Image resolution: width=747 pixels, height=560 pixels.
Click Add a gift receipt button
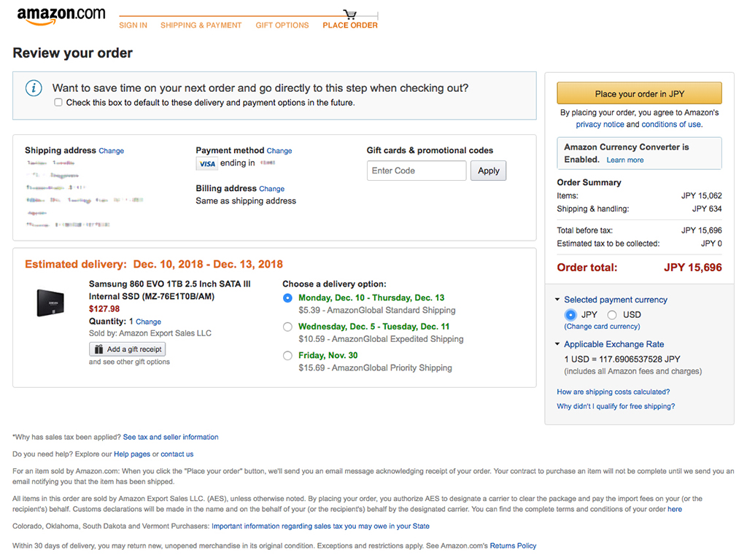click(x=128, y=349)
